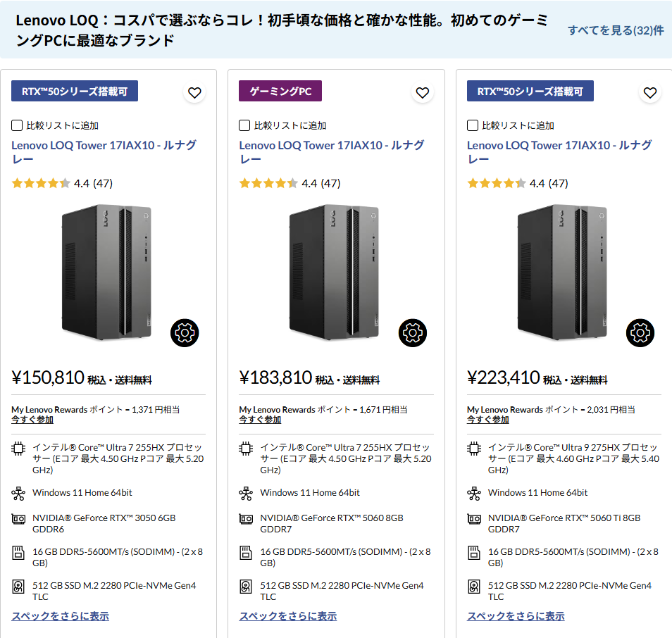The width and height of the screenshot is (672, 638).
Task: Expand more specs for the RTX 5060 Ti product
Action: click(515, 616)
